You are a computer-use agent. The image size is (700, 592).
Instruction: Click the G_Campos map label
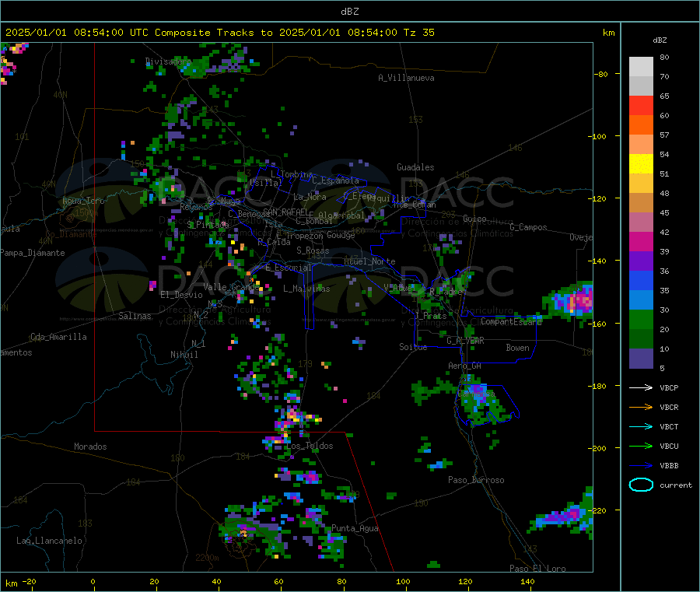coord(528,227)
